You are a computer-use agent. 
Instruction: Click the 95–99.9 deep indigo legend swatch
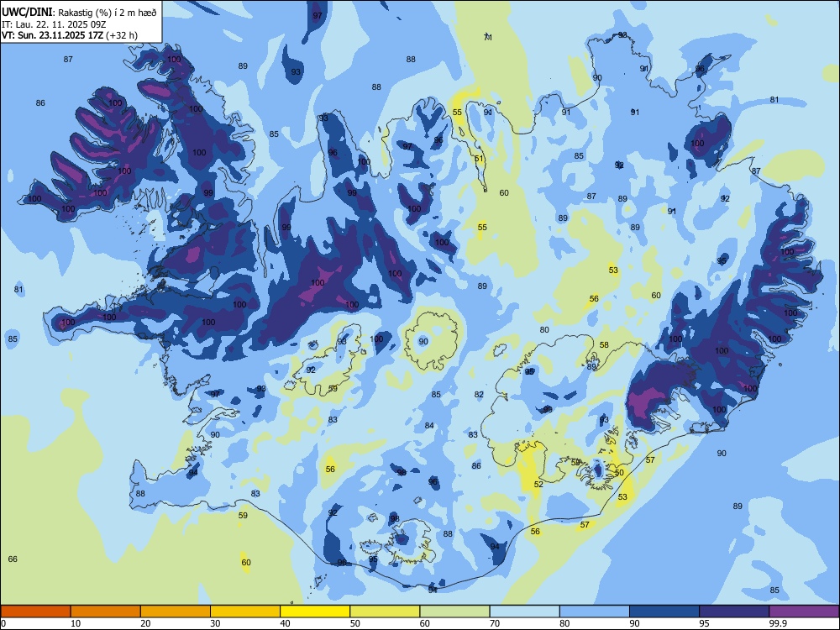734,612
